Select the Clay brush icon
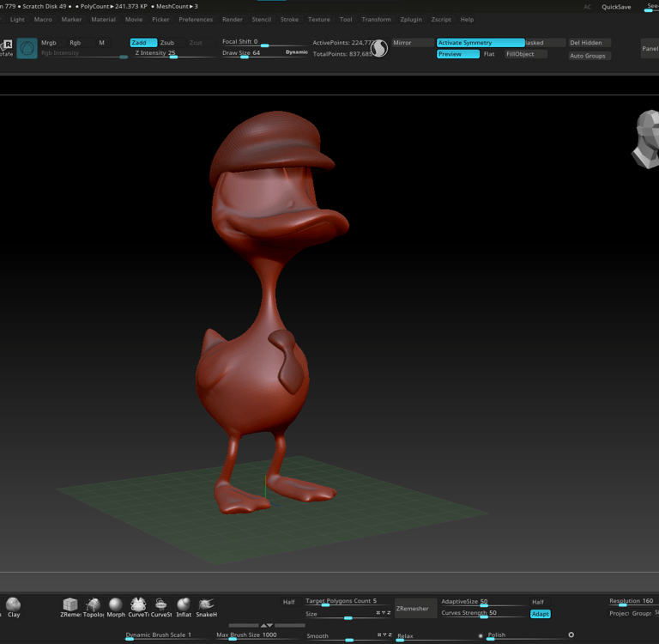Image resolution: width=659 pixels, height=644 pixels. (x=13, y=606)
